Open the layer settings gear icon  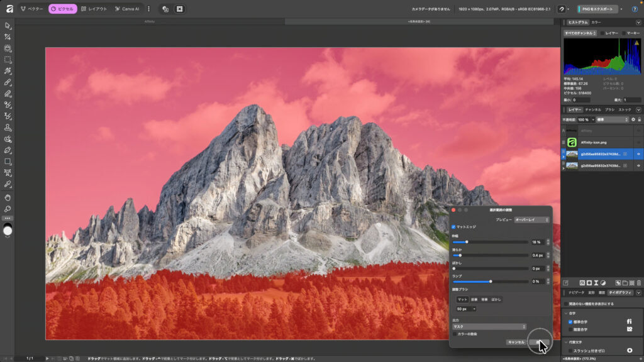point(633,119)
